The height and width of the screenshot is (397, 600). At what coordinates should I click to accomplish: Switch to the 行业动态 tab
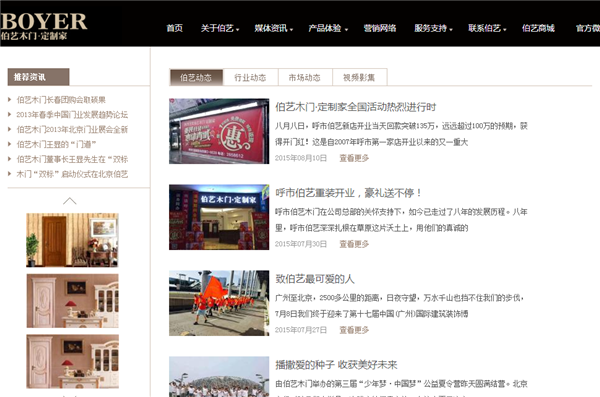point(250,77)
